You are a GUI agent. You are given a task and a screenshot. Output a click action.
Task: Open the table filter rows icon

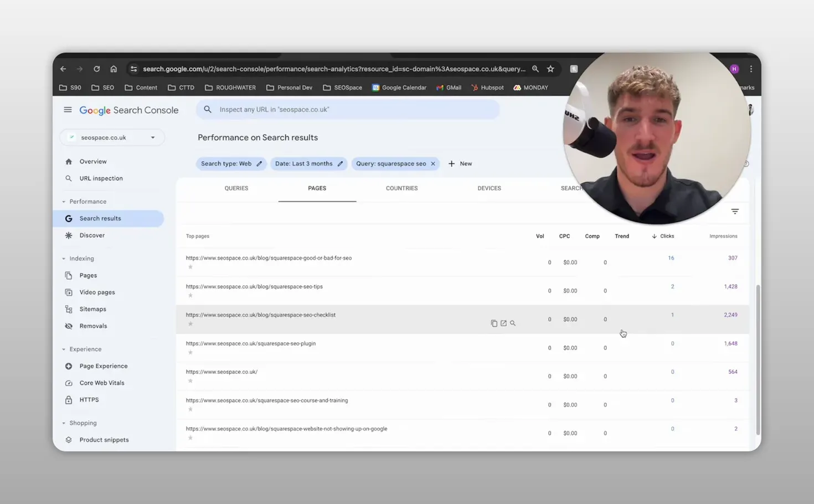(x=735, y=212)
